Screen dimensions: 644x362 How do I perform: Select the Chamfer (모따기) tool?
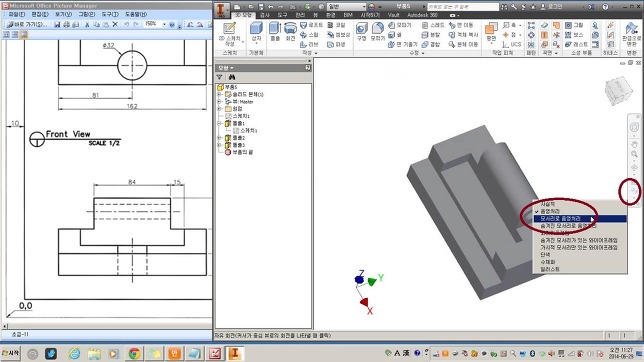[x=400, y=25]
